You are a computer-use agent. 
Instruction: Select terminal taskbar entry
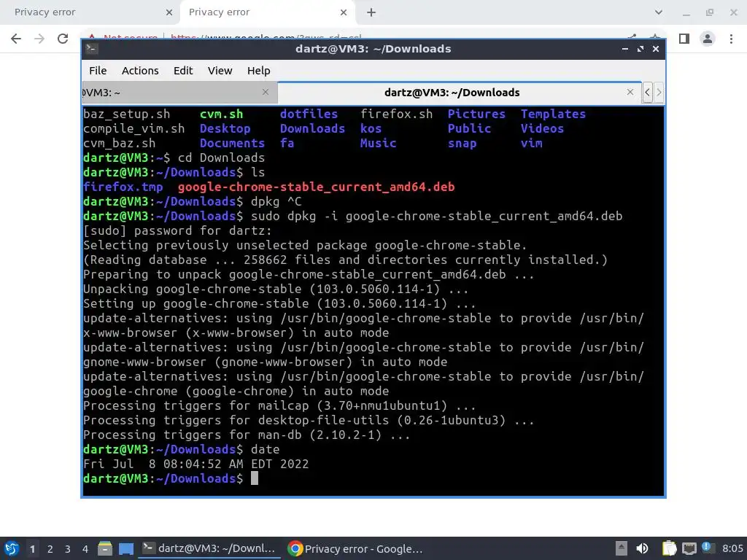tap(209, 548)
